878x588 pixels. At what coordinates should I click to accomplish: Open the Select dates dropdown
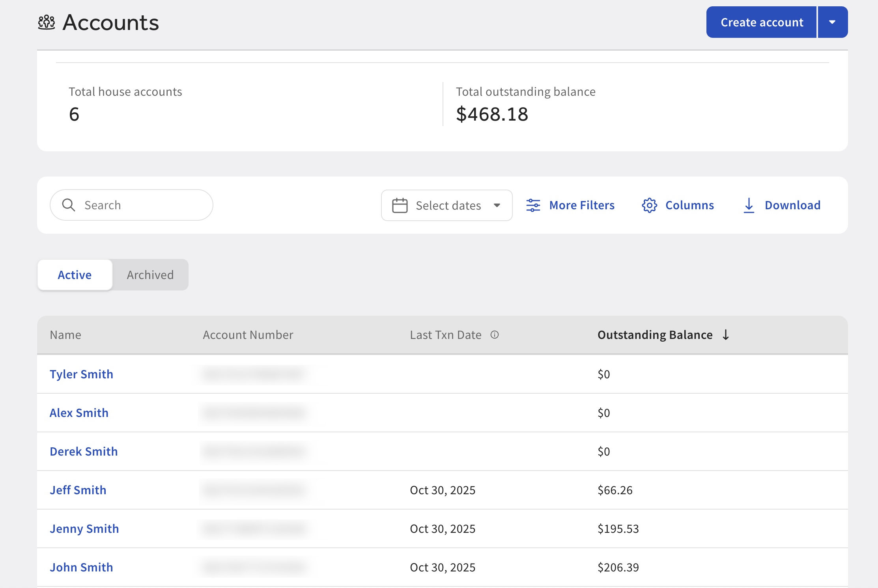point(448,205)
